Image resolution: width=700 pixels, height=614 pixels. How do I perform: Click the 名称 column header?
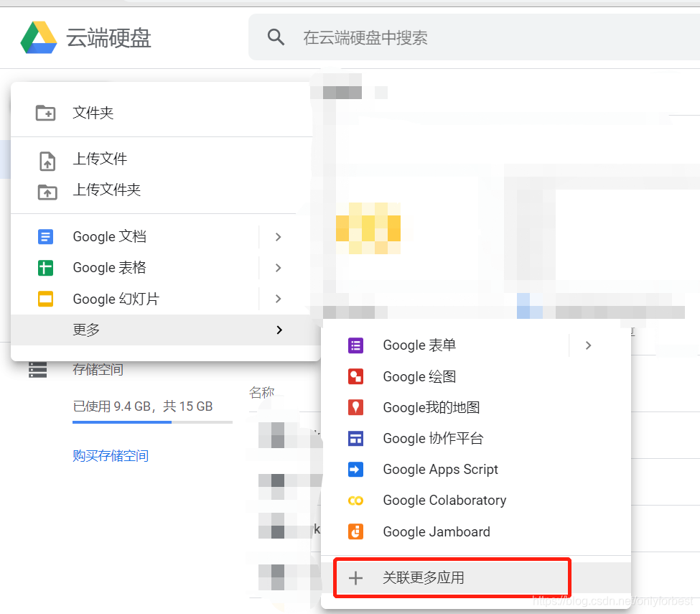pyautogui.click(x=261, y=393)
